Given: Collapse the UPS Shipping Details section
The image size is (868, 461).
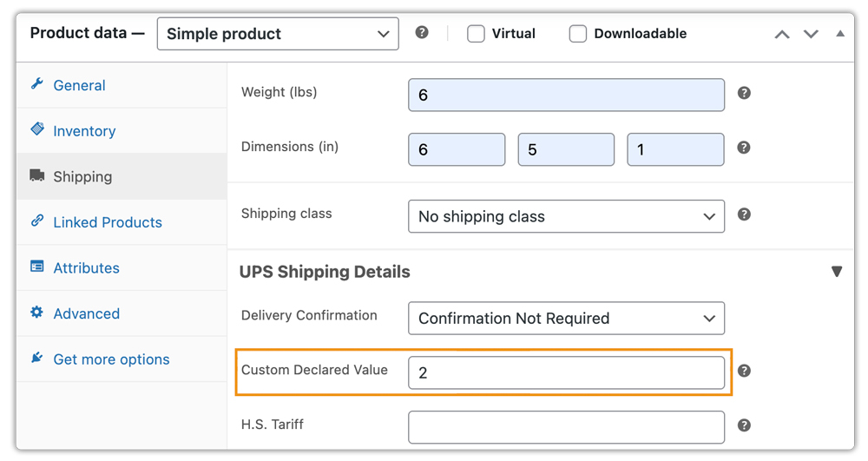Looking at the screenshot, I should [x=837, y=272].
